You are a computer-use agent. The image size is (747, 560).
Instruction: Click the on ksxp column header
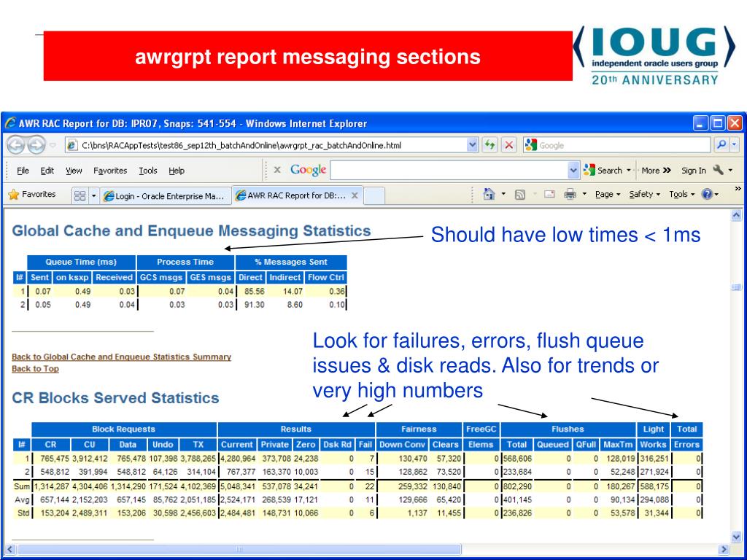[x=72, y=277]
